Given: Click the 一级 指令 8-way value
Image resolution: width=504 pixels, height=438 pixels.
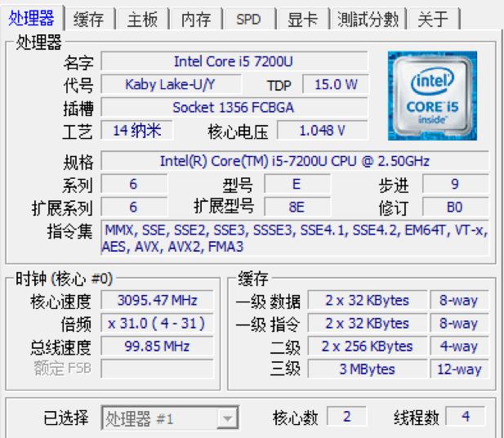Looking at the screenshot, I should click(459, 324).
